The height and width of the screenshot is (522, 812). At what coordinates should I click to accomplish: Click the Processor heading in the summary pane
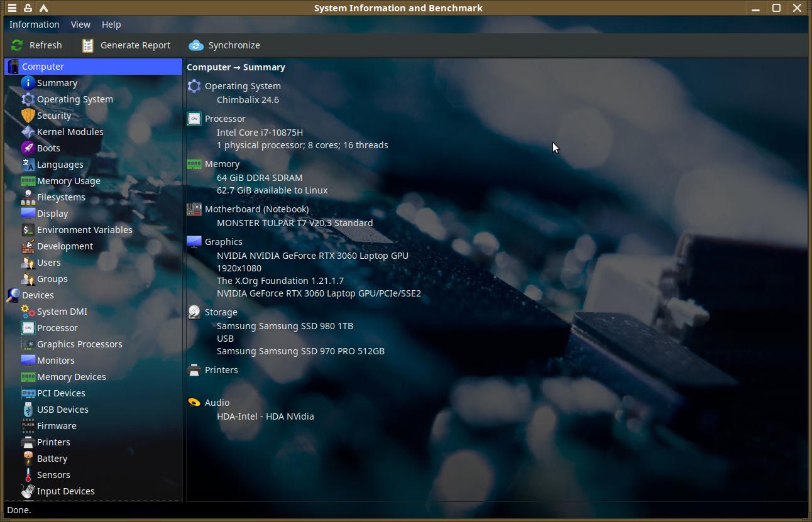pos(225,119)
